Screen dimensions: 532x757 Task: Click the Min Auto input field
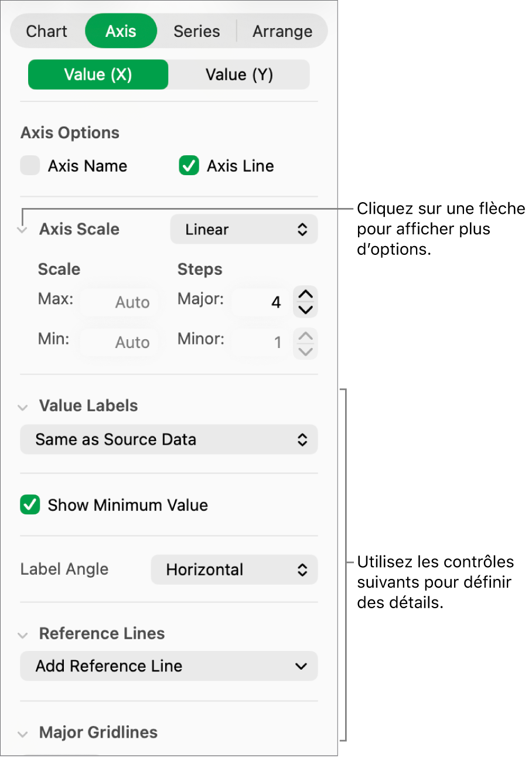[x=120, y=342]
